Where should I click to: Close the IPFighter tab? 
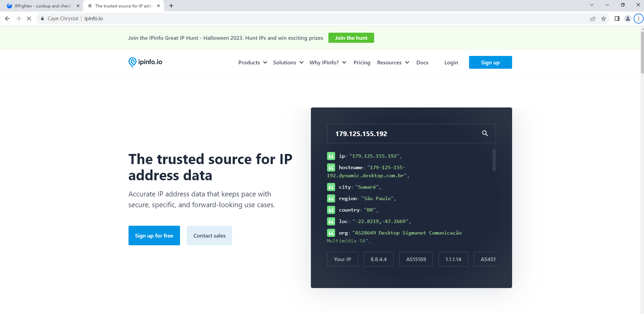(78, 6)
